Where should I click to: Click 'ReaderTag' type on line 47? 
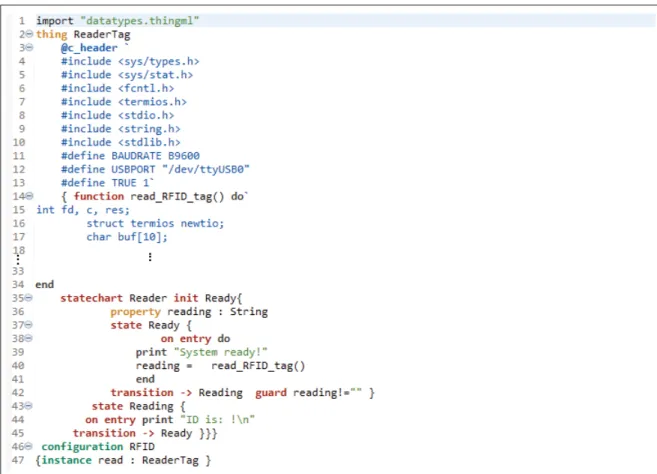(170, 460)
